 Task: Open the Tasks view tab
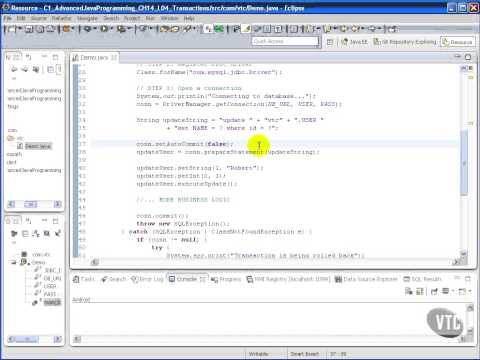click(x=84, y=279)
